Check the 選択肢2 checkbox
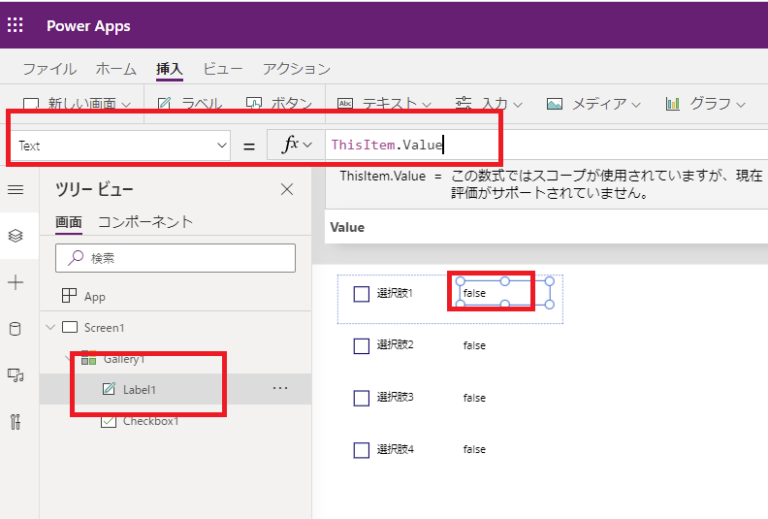Screen dimensions: 768x519 [x=361, y=346]
